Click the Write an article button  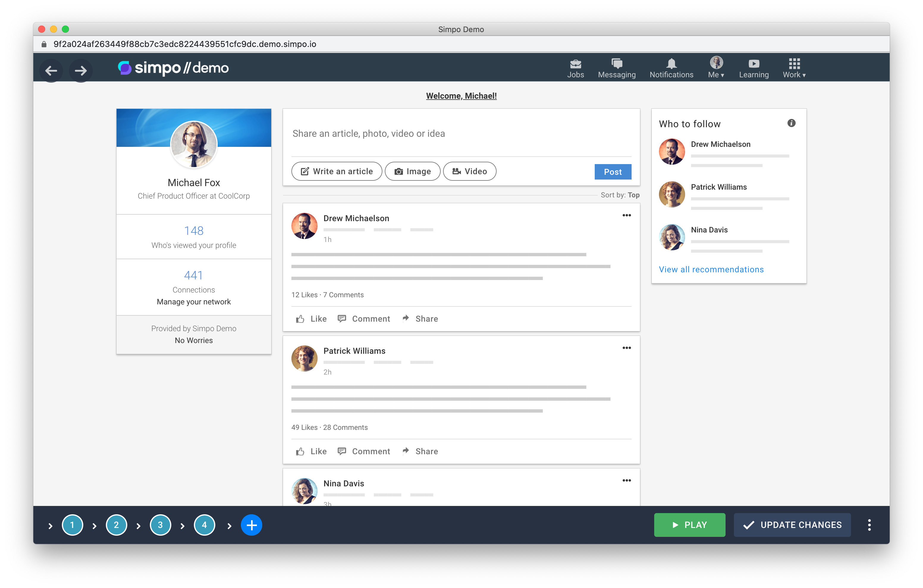[337, 171]
